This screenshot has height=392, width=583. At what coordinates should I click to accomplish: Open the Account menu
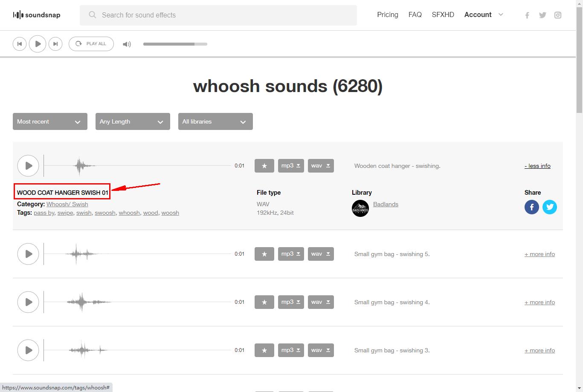483,15
